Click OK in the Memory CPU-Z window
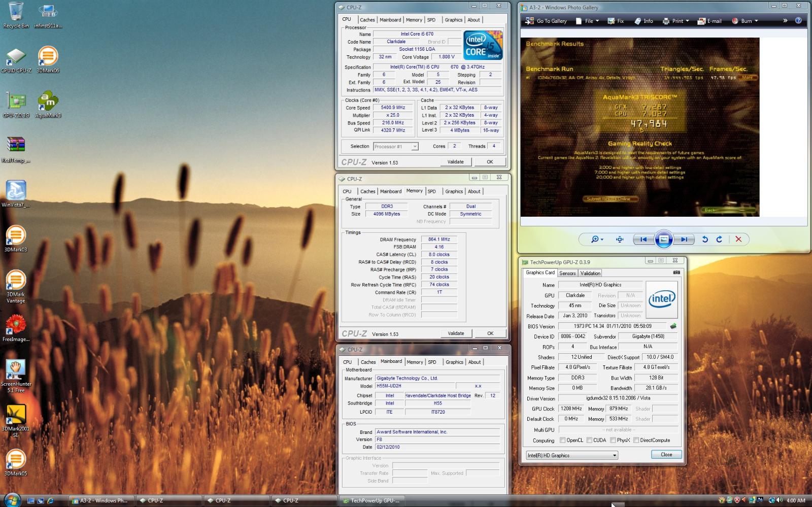 click(x=490, y=333)
